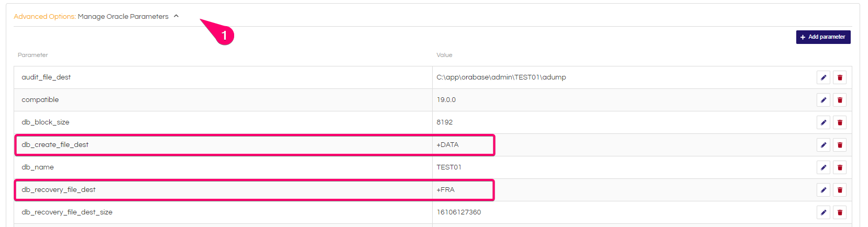Edit the compatible parameter
This screenshot has width=868, height=227.
coord(823,100)
